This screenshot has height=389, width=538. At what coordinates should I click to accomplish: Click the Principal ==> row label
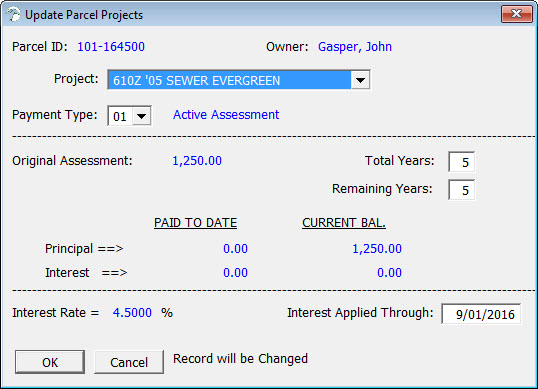84,249
